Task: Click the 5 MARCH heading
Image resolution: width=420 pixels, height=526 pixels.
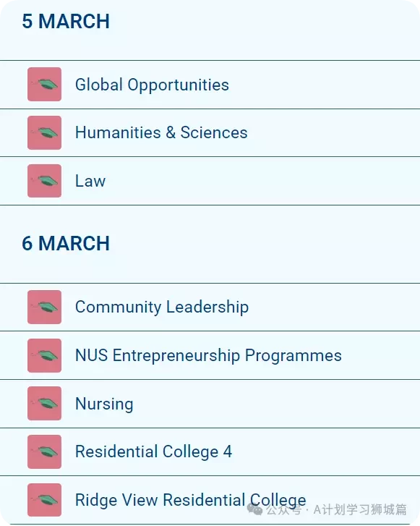Action: [x=66, y=21]
